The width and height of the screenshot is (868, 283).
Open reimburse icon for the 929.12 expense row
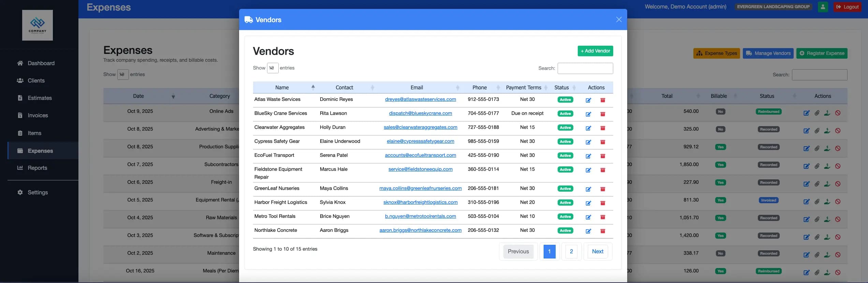click(x=827, y=149)
